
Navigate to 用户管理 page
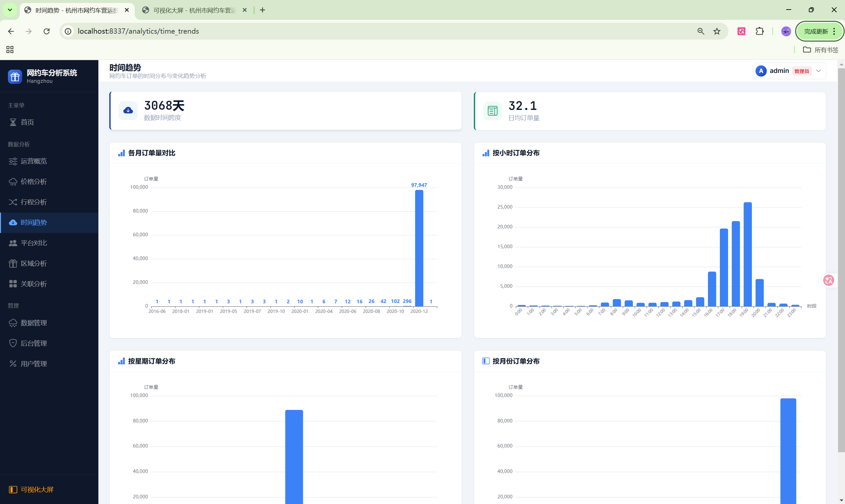[34, 364]
